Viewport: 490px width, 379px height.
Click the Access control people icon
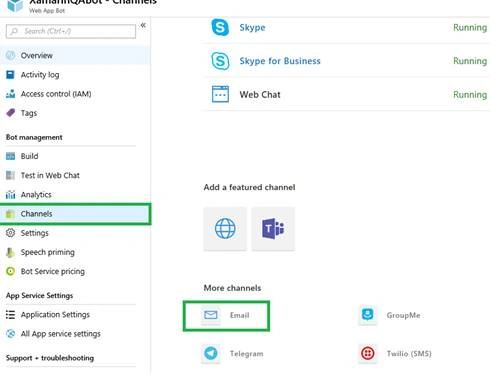(x=10, y=94)
